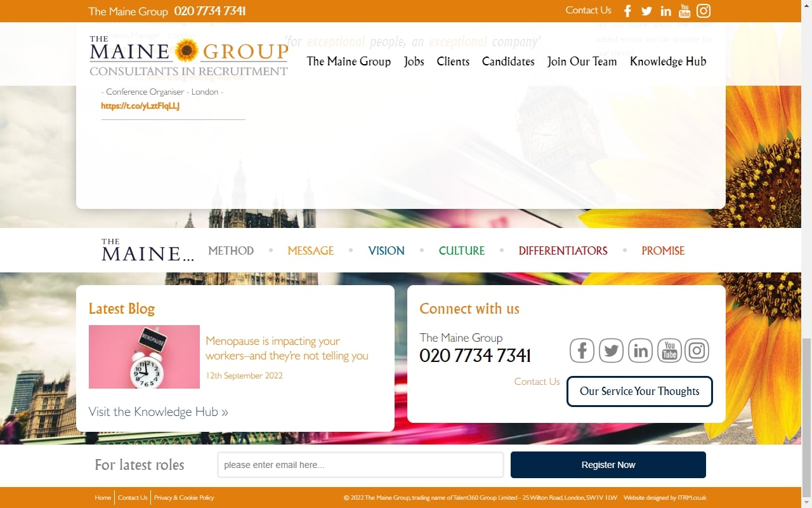Viewport: 812px width, 508px height.
Task: Click Contact Us in Connect with us
Action: pyautogui.click(x=537, y=382)
